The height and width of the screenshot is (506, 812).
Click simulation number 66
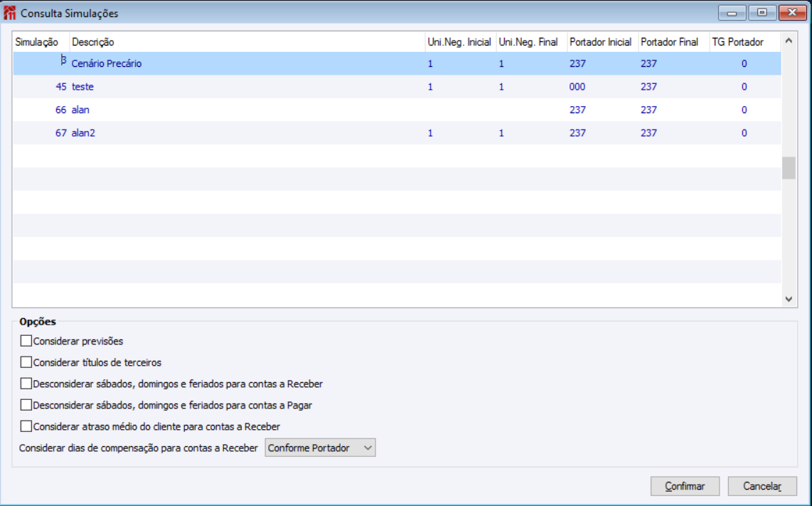(61, 110)
